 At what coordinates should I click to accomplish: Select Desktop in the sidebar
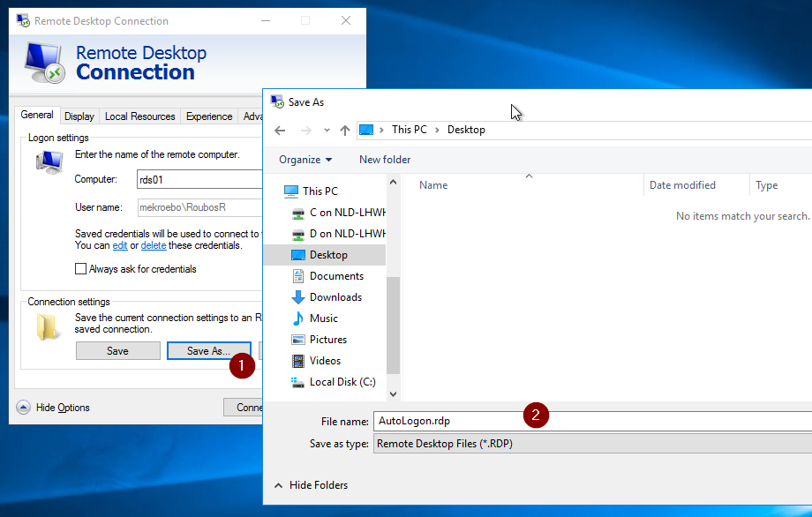[329, 254]
